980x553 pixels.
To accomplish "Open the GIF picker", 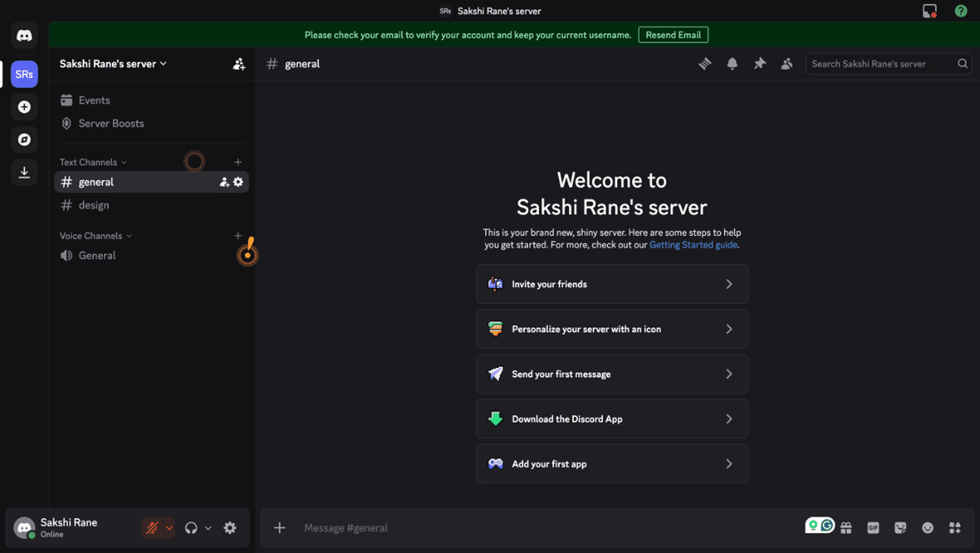I will click(x=873, y=528).
